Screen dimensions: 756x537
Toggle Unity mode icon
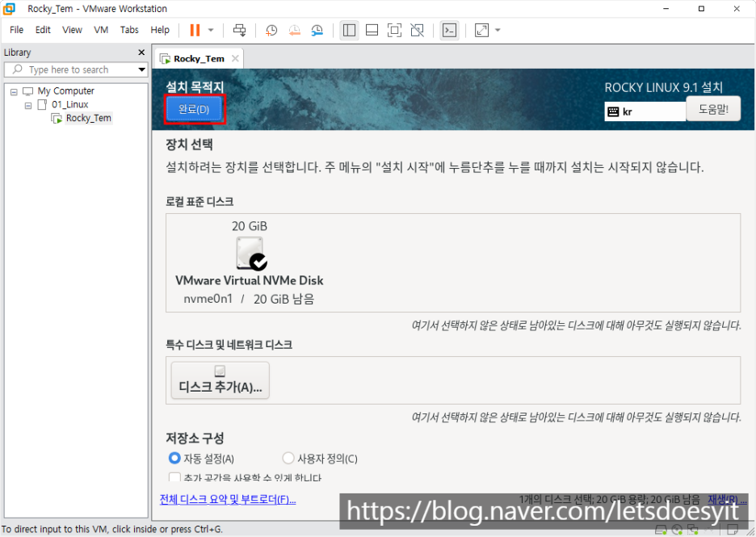417,31
